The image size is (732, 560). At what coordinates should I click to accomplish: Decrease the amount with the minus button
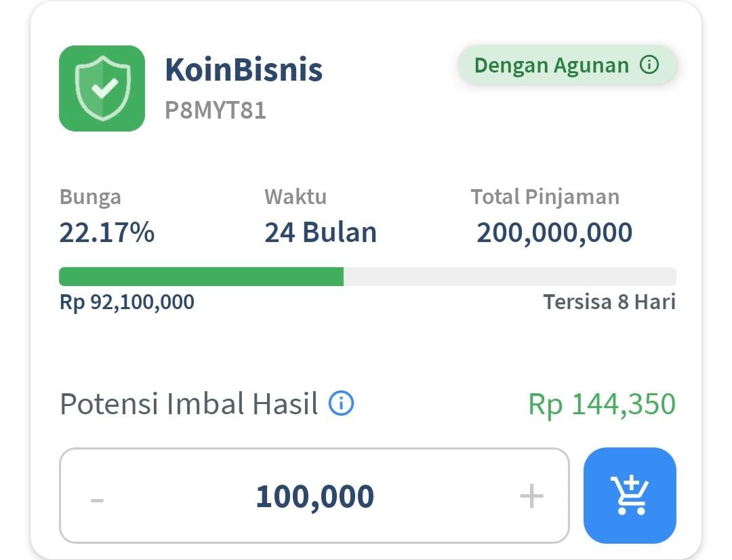click(x=97, y=498)
